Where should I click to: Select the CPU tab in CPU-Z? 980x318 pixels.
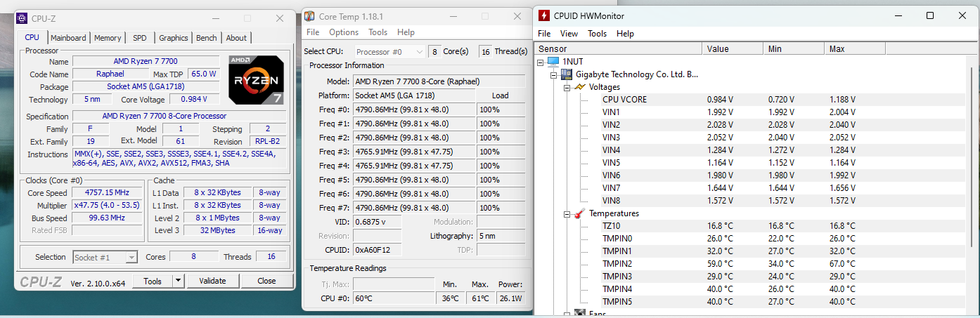[x=32, y=37]
